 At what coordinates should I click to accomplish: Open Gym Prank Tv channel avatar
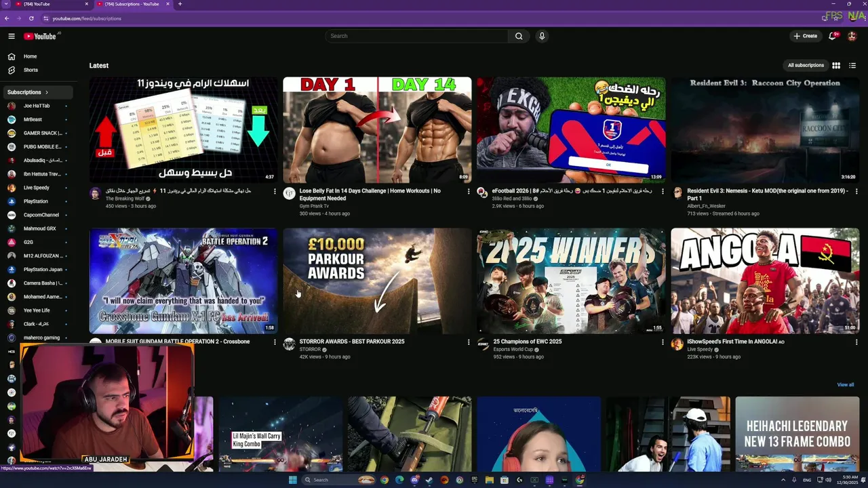point(290,193)
